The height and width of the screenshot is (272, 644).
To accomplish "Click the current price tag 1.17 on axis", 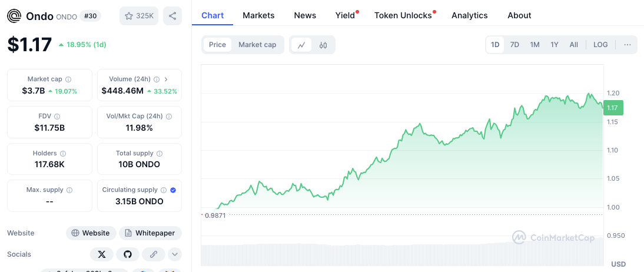I will pos(613,108).
